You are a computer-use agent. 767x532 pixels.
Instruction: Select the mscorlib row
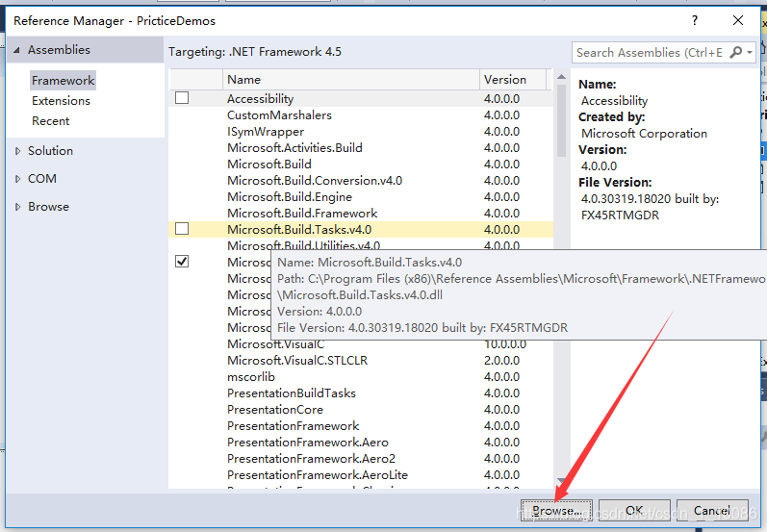(361, 377)
